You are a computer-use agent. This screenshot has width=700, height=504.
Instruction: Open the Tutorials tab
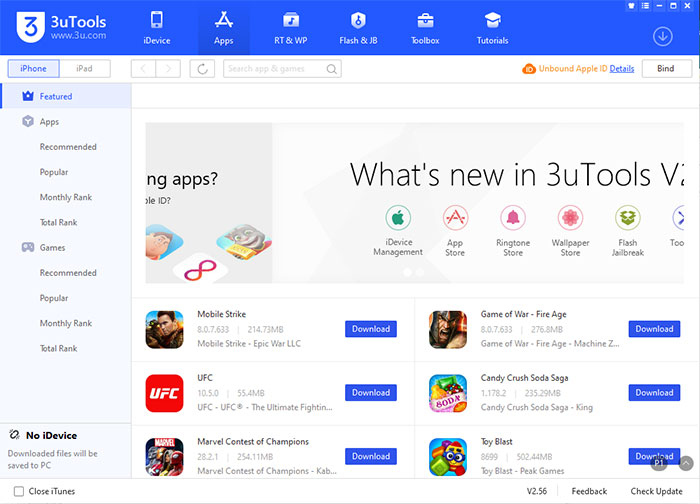[x=492, y=27]
